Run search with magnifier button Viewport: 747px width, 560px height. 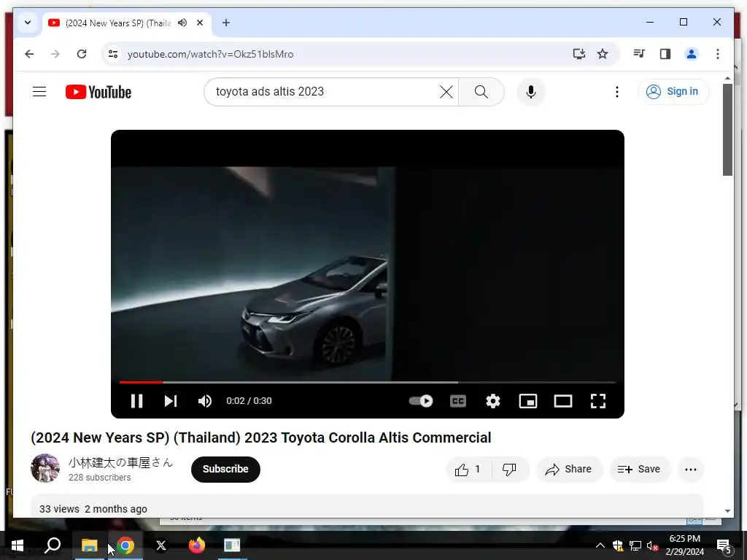point(481,91)
